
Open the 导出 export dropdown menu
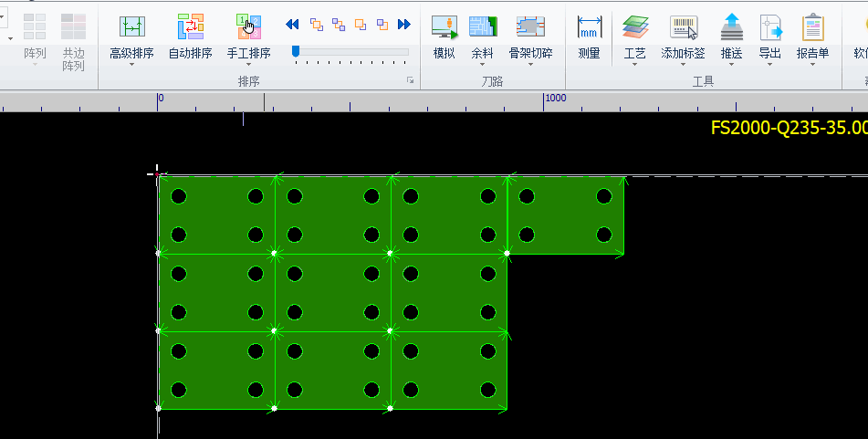[x=769, y=65]
